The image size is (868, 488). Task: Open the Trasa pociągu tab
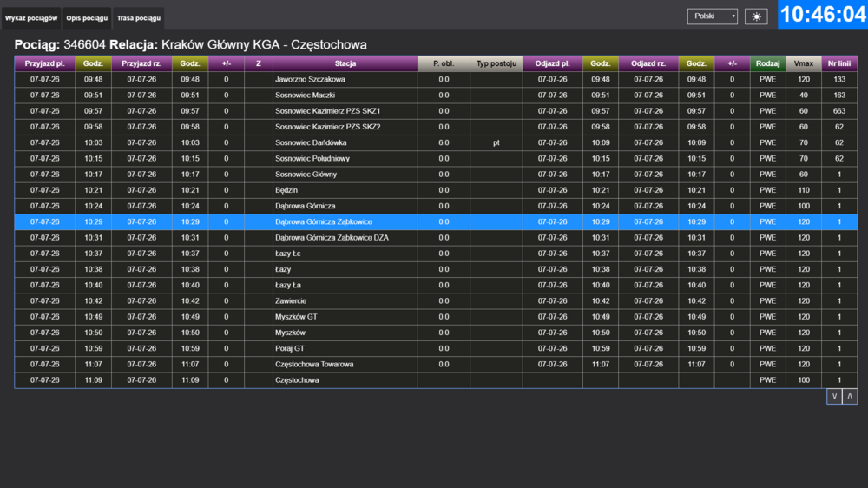coord(139,18)
